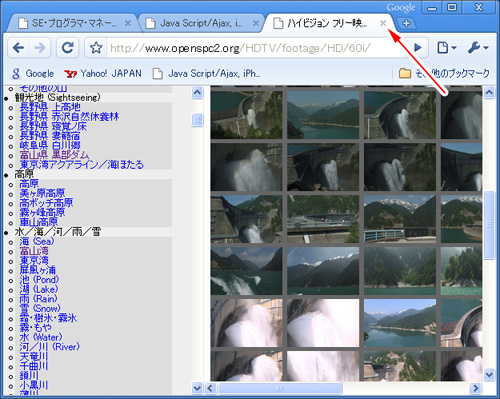Go back with the back arrow button

(19, 48)
